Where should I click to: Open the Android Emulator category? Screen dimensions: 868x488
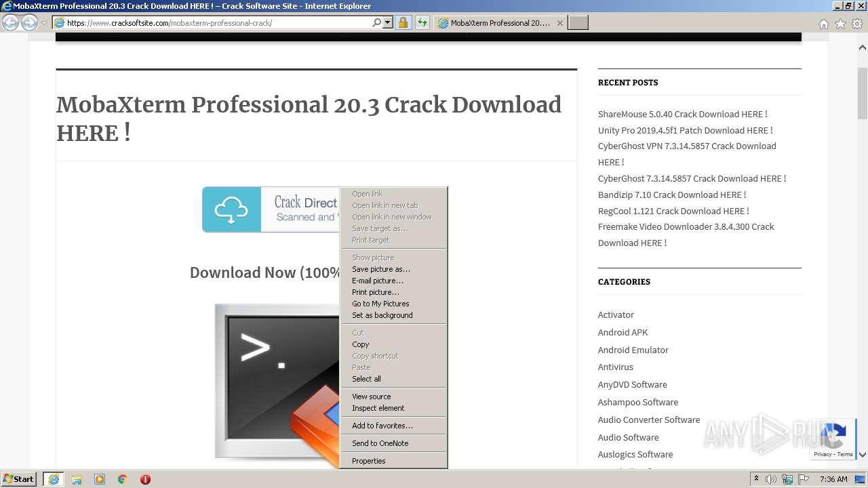pos(633,350)
